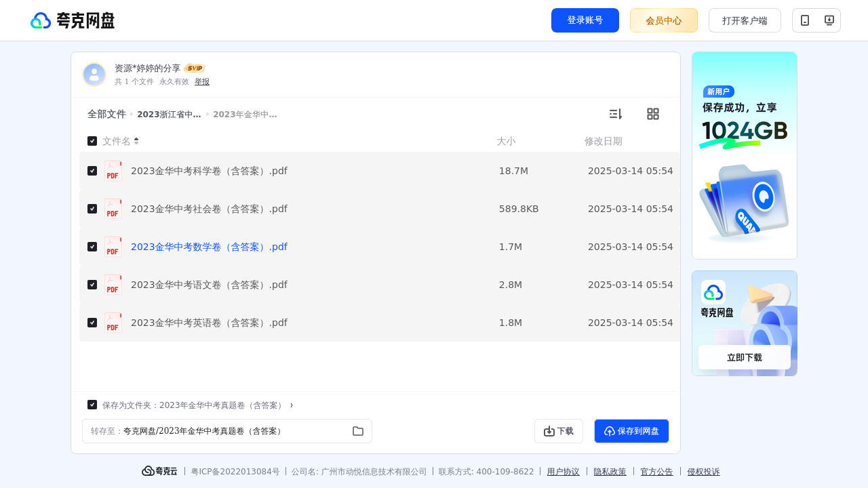
Task: Click the 打开客户端 button
Action: 745,20
